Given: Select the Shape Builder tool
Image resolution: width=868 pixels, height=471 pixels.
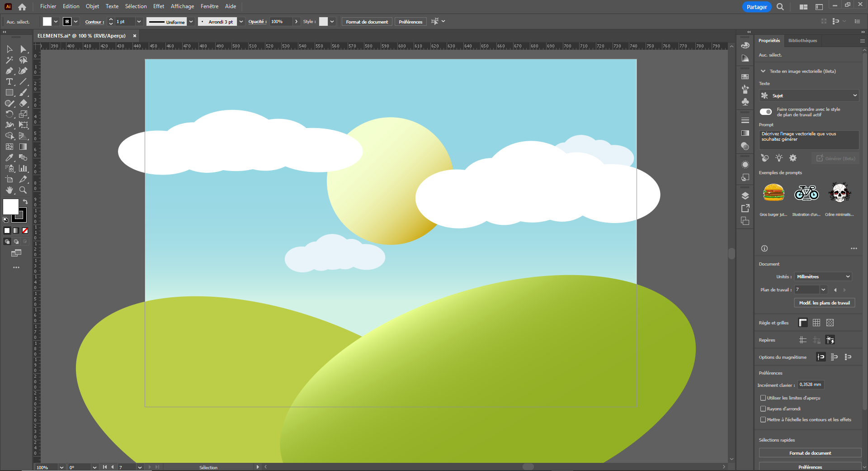Looking at the screenshot, I should coord(9,136).
